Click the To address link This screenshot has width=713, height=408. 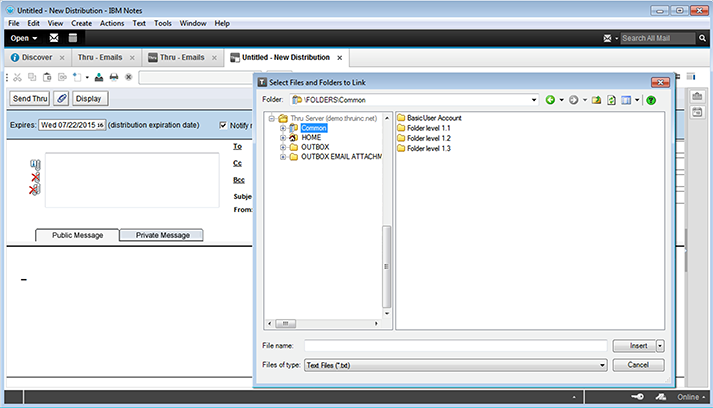pos(237,146)
